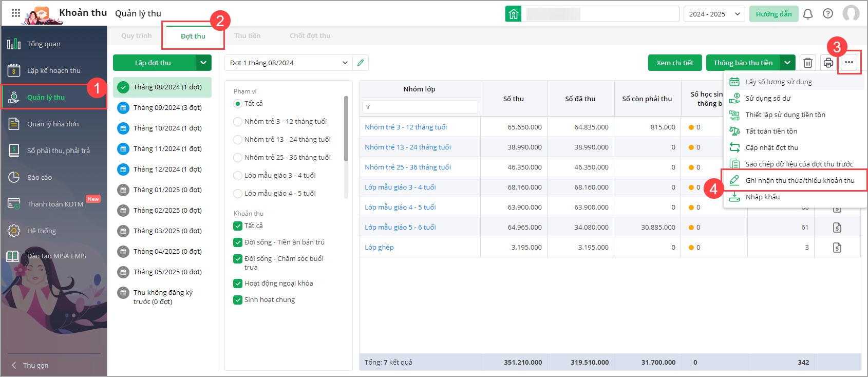This screenshot has width=868, height=377.
Task: Click the Hướng dẫn button
Action: pyautogui.click(x=774, y=14)
